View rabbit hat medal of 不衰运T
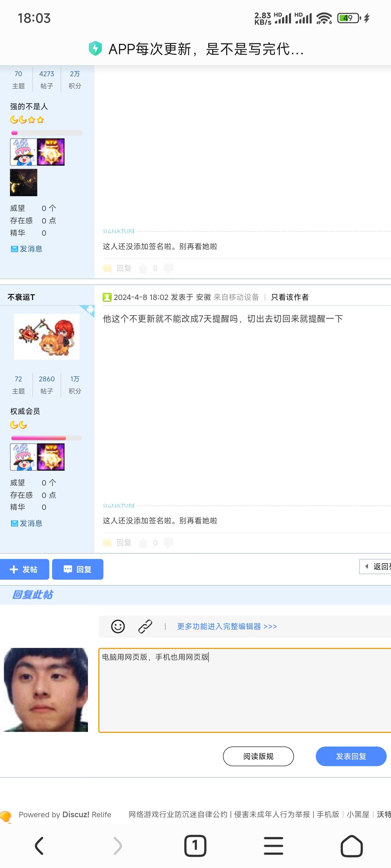391x868 pixels. [23, 457]
